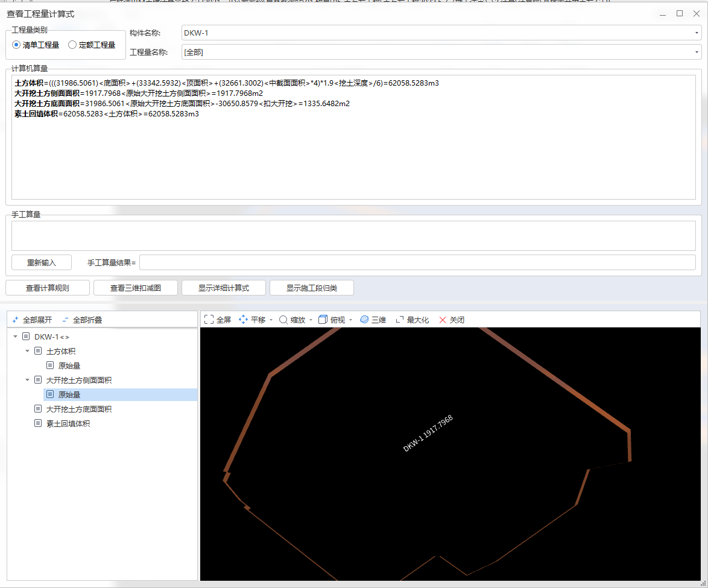Click the 全部折叠 collapse-all icon
The height and width of the screenshot is (588, 708).
tap(66, 320)
